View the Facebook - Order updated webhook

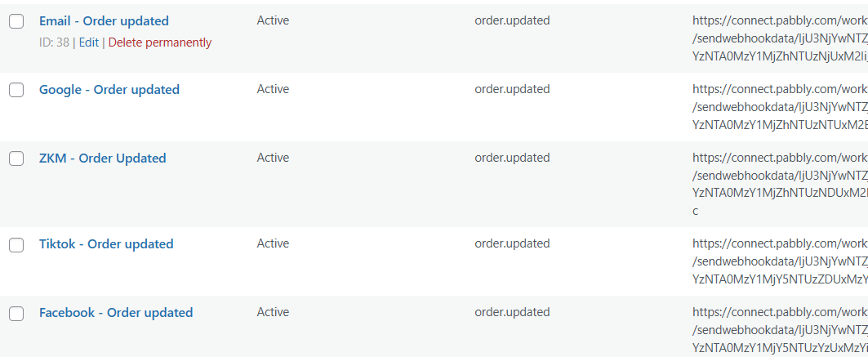115,313
